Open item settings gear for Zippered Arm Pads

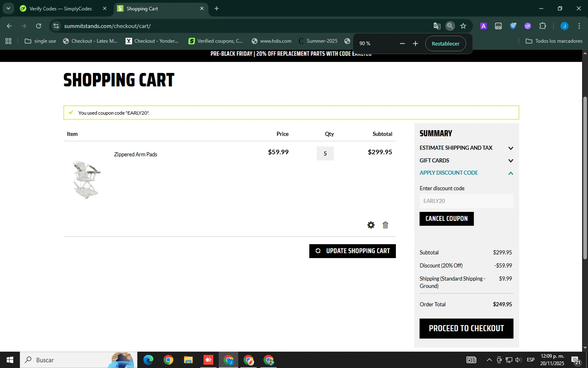click(x=371, y=225)
